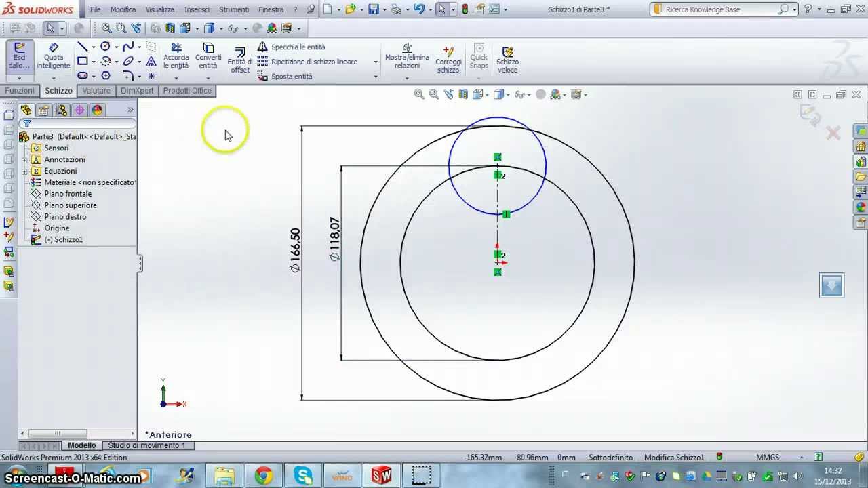Click Accorcia le entità trim tool
The width and height of the screenshot is (868, 488).
(x=176, y=56)
